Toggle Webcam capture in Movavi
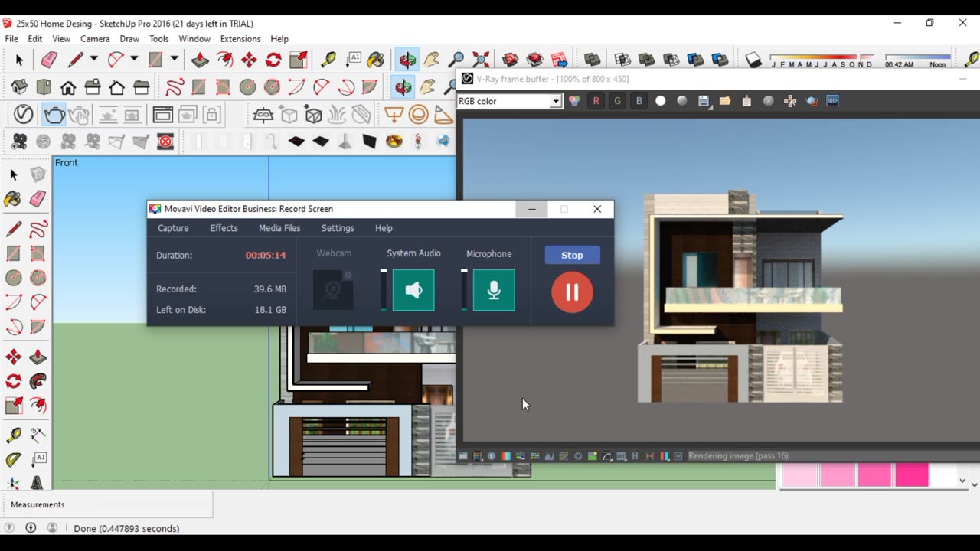This screenshot has width=980, height=551. point(333,290)
